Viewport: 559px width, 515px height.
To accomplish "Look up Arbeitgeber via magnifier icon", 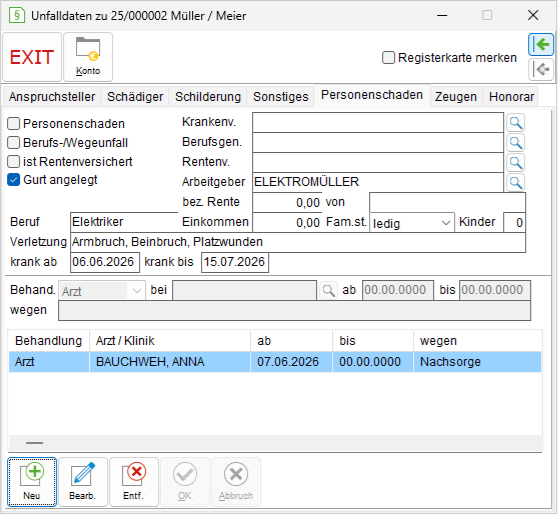I will pyautogui.click(x=516, y=182).
